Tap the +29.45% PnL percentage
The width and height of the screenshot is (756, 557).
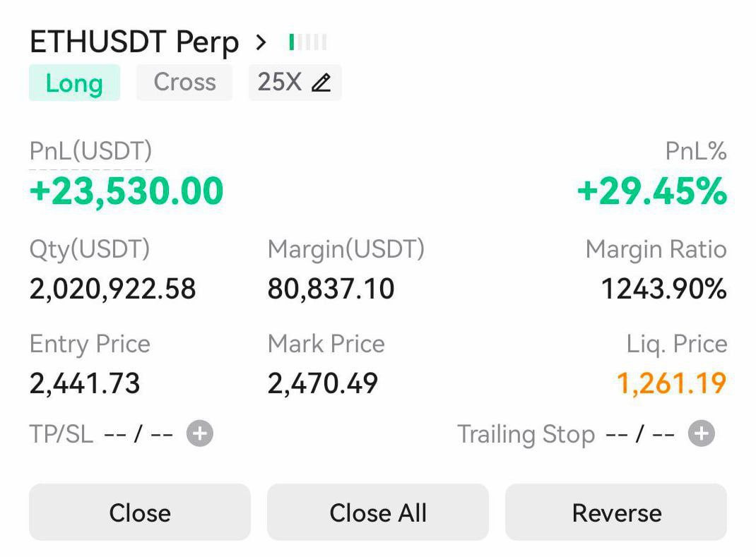651,191
